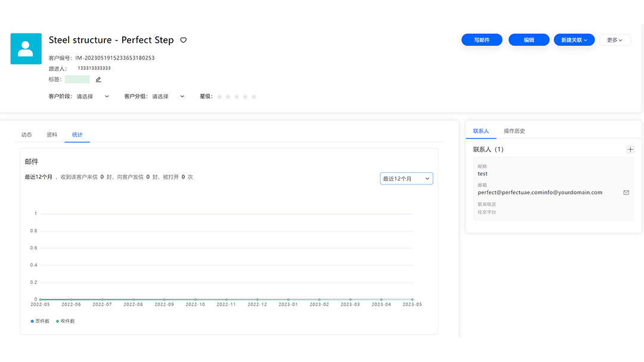Open the 操作历史 tab
The width and height of the screenshot is (644, 362).
pyautogui.click(x=514, y=131)
